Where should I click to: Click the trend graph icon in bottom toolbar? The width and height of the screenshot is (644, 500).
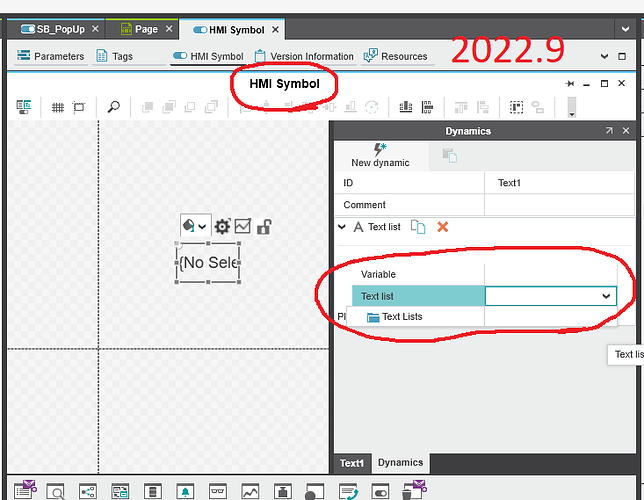[250, 491]
